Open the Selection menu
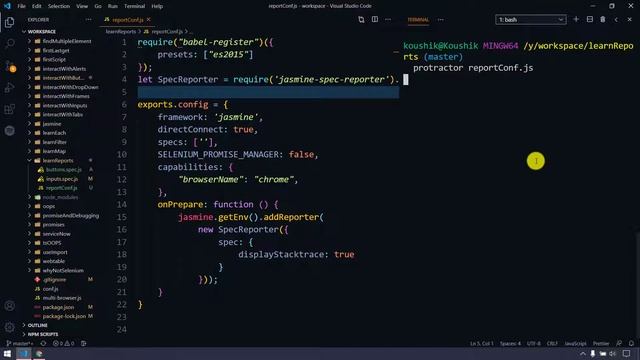Screen dimensions: 640x360 click(x=59, y=6)
